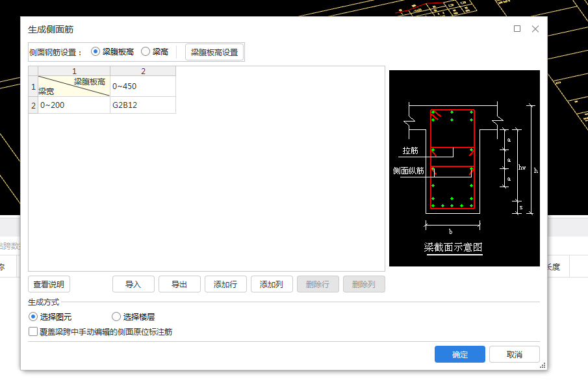
Task: Click 添加行 to add a row
Action: click(225, 284)
